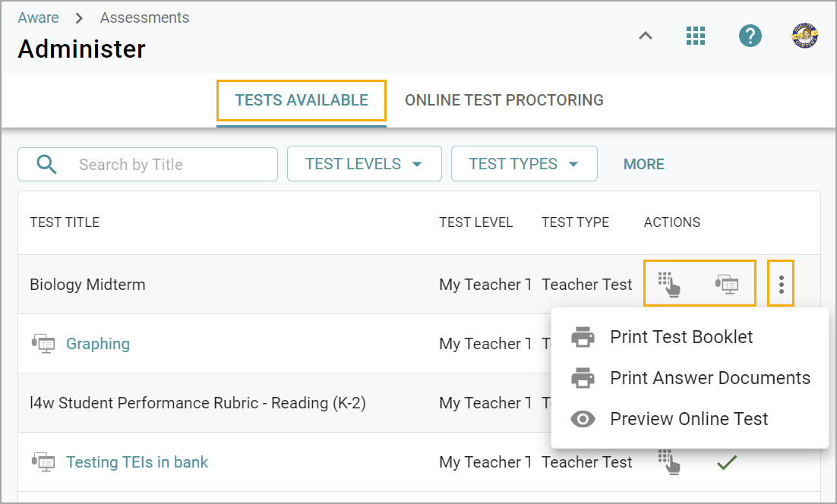Viewport: 837px width, 504px height.
Task: Expand the Test Levels dropdown
Action: click(365, 164)
